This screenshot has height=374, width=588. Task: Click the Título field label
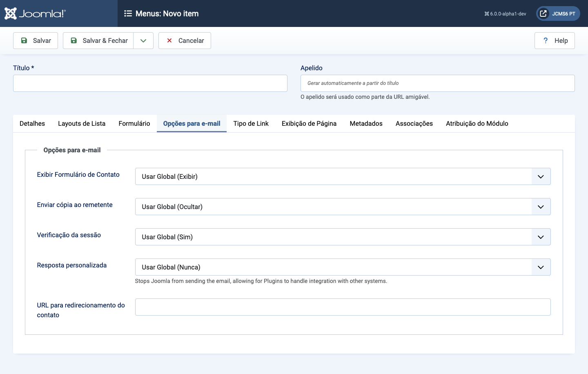click(x=24, y=68)
